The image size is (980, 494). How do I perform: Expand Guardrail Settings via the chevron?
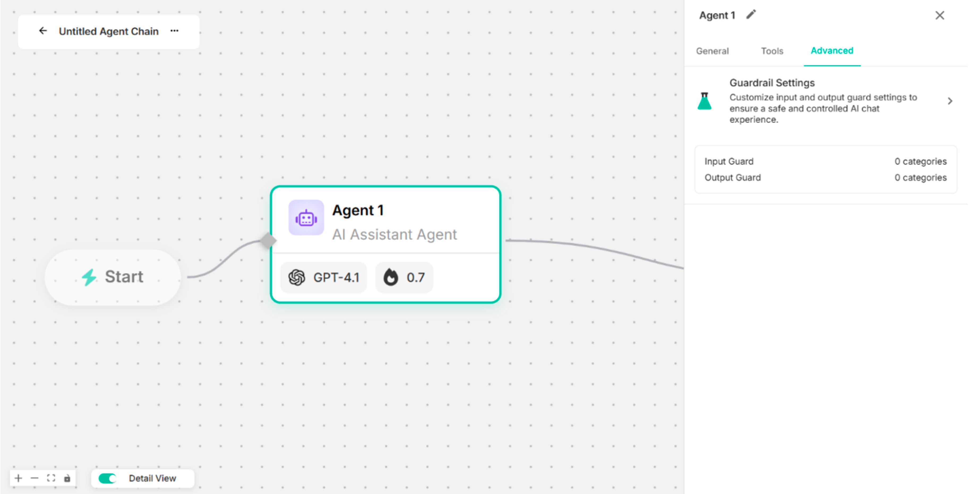[950, 101]
